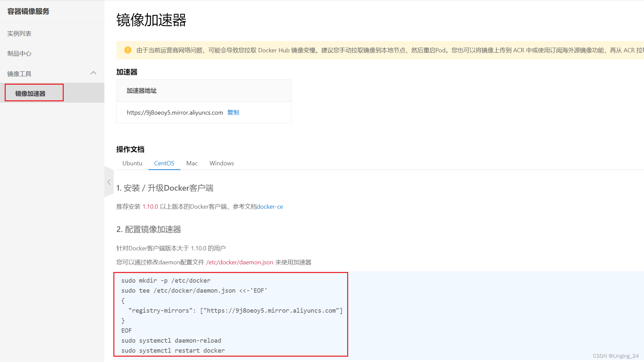This screenshot has height=362, width=644.
Task: Click the 'sudo tee /etc/docker/daemon.json' code line
Action: 194,290
